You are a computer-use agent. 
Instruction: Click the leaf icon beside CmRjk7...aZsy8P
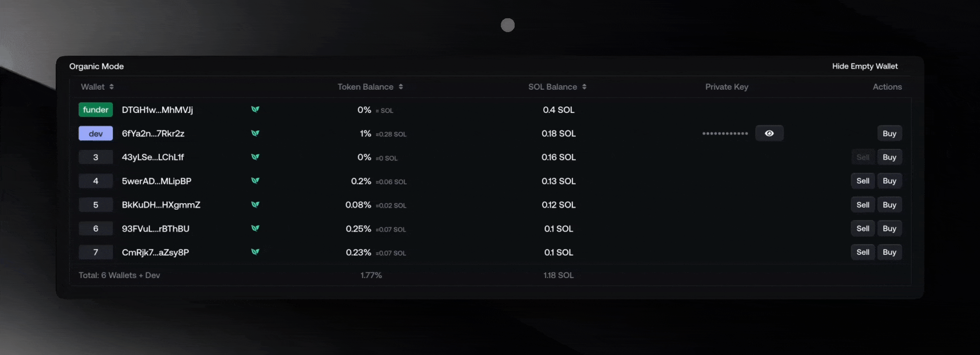click(x=255, y=252)
